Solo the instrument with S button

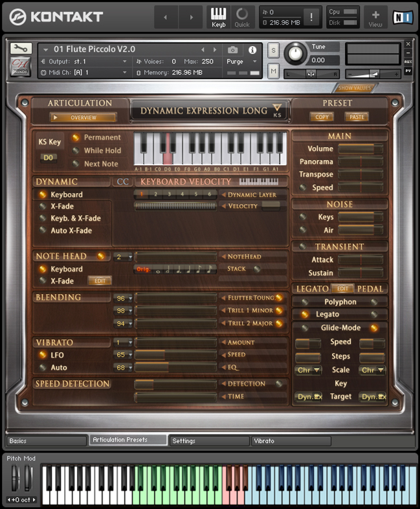coord(273,51)
